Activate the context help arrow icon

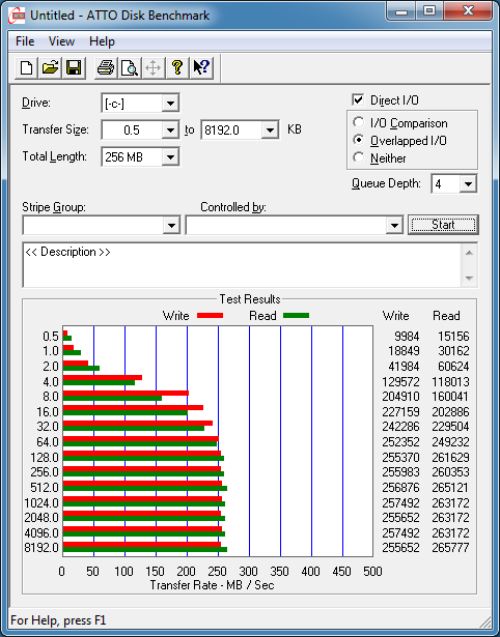[x=201, y=67]
